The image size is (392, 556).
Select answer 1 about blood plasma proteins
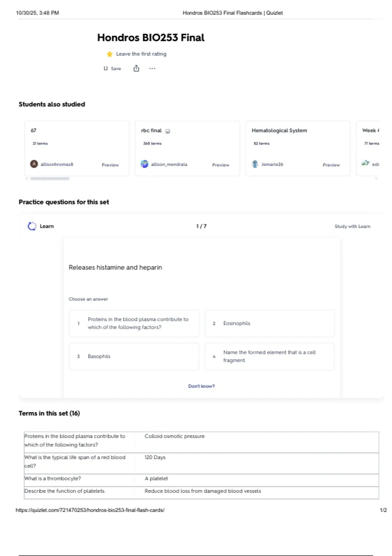[134, 323]
